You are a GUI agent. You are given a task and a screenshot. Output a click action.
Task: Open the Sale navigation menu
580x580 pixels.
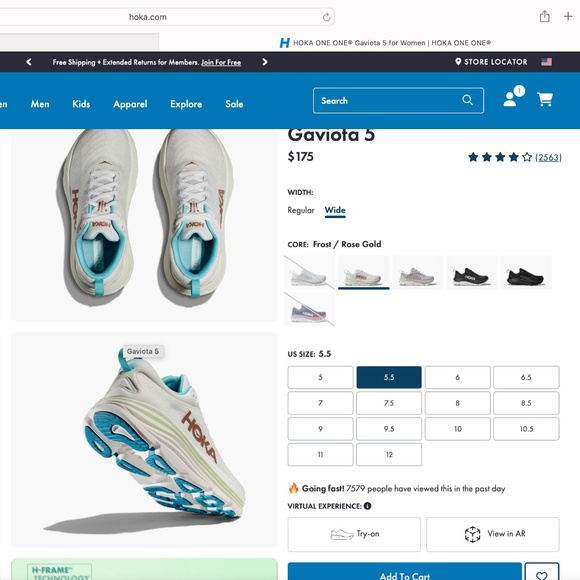click(x=234, y=104)
